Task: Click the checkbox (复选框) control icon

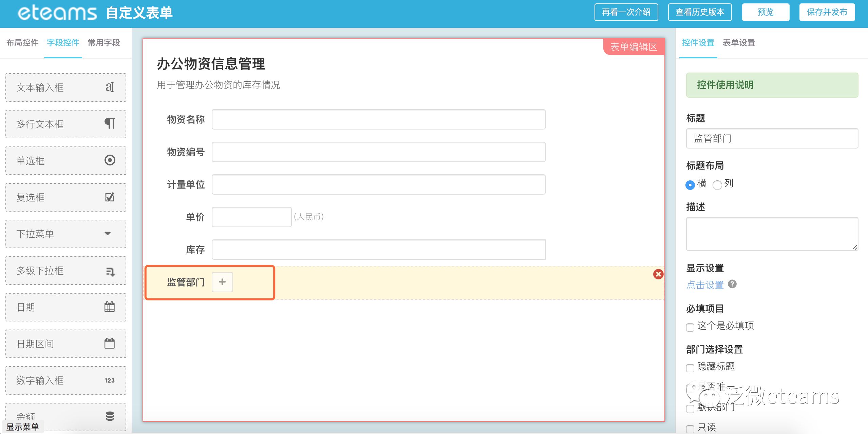Action: coord(109,197)
